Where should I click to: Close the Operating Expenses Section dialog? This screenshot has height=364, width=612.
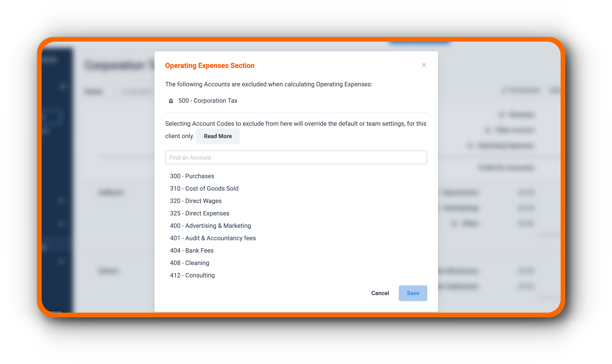(424, 65)
